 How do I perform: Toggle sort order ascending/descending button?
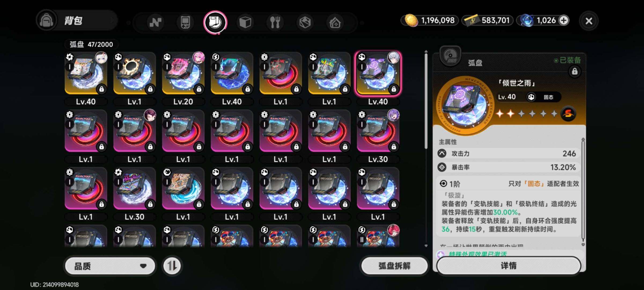pos(172,266)
